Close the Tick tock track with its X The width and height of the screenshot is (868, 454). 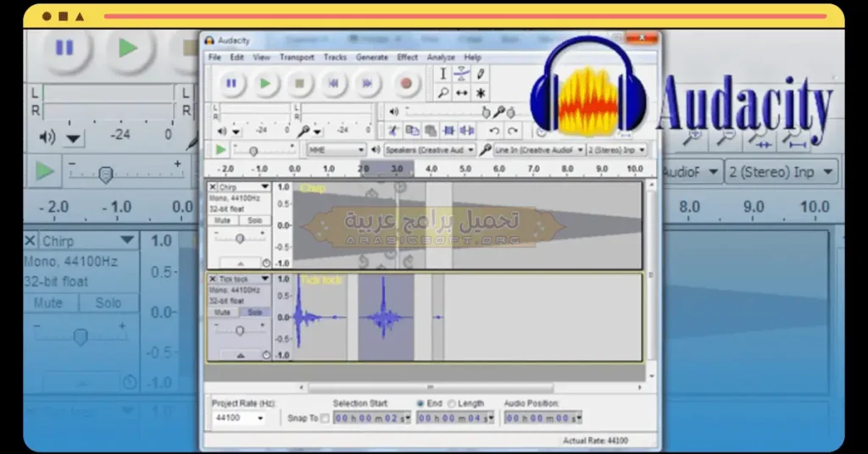pos(213,280)
